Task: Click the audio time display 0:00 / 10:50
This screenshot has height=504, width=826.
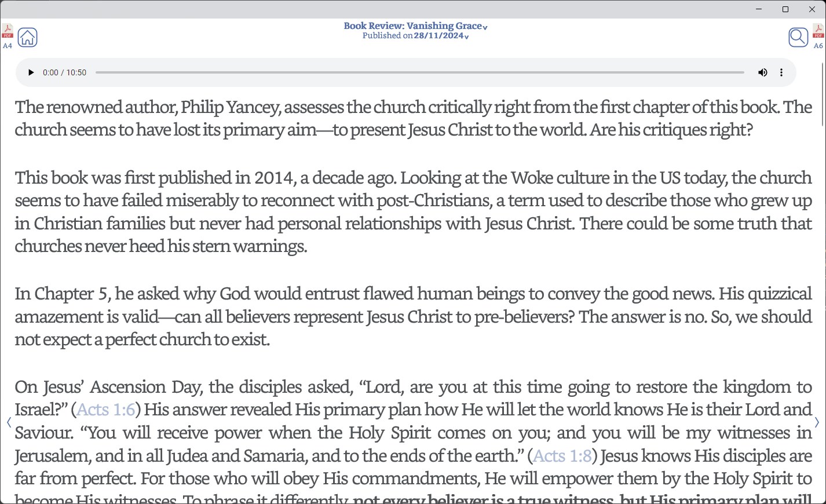Action: (64, 72)
